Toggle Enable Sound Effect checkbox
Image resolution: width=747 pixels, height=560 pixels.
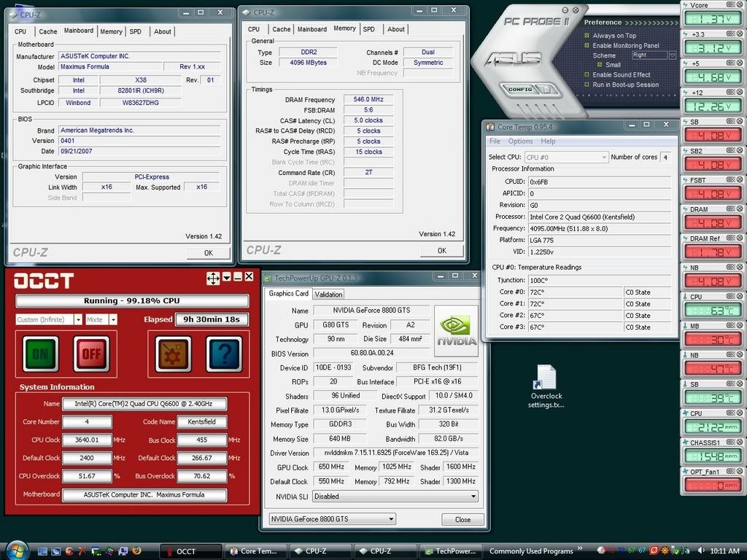coord(587,75)
